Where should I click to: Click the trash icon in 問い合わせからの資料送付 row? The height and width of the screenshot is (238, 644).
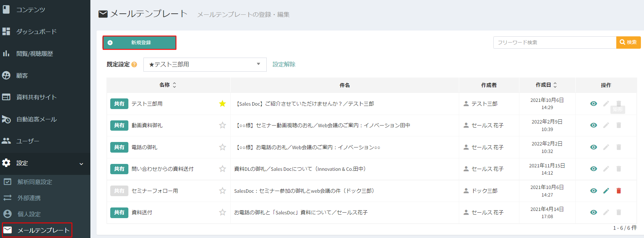(x=619, y=169)
